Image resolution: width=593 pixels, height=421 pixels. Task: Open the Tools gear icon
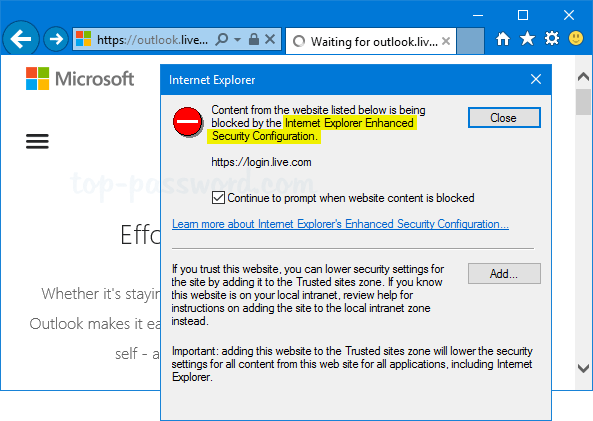552,38
